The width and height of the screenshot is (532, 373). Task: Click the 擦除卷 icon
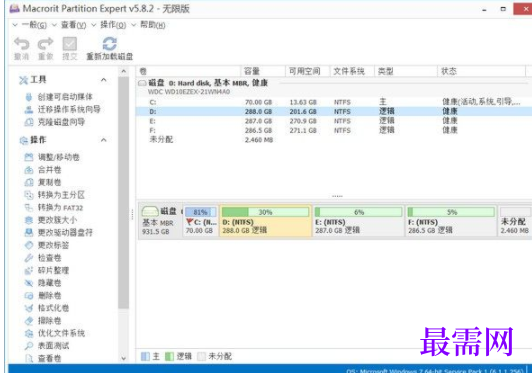coord(29,320)
